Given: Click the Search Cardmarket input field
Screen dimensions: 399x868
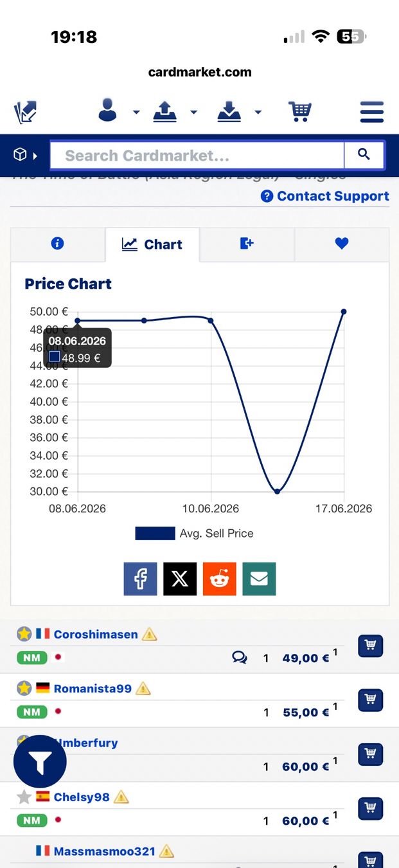Looking at the screenshot, I should point(197,155).
